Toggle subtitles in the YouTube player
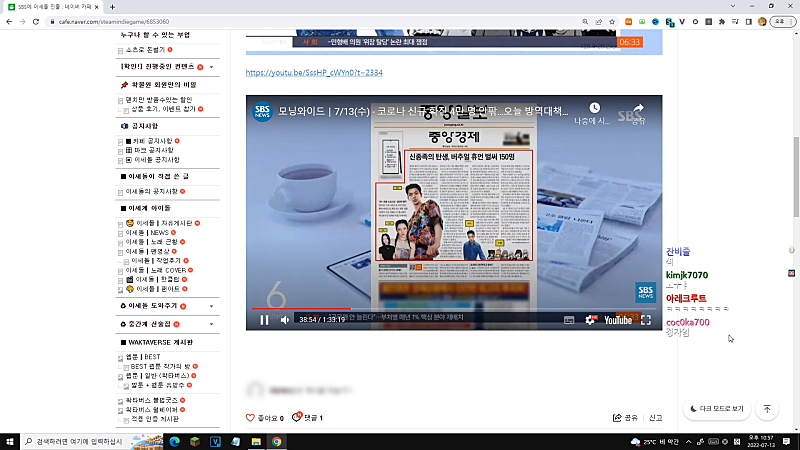Screen dimensions: 800x450 [x=569, y=320]
